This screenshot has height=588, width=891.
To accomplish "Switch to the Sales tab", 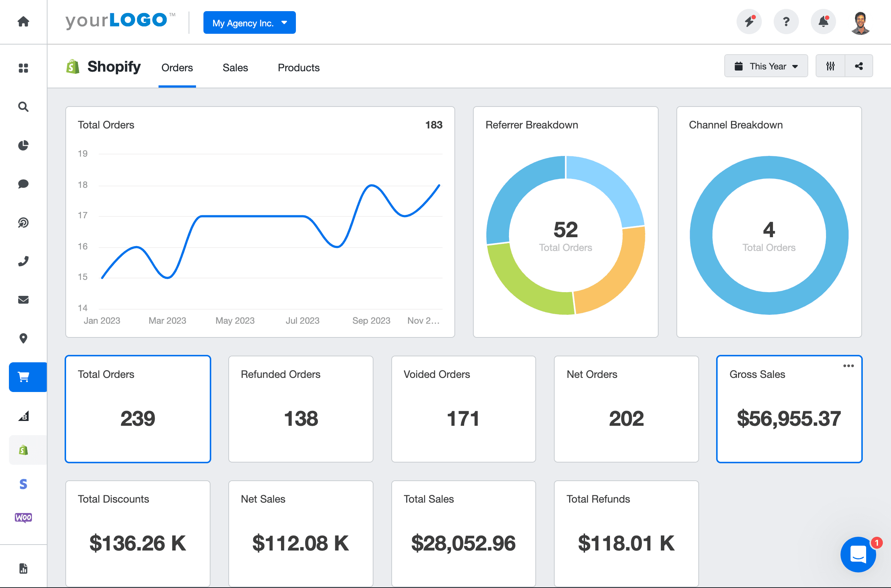I will tap(235, 68).
